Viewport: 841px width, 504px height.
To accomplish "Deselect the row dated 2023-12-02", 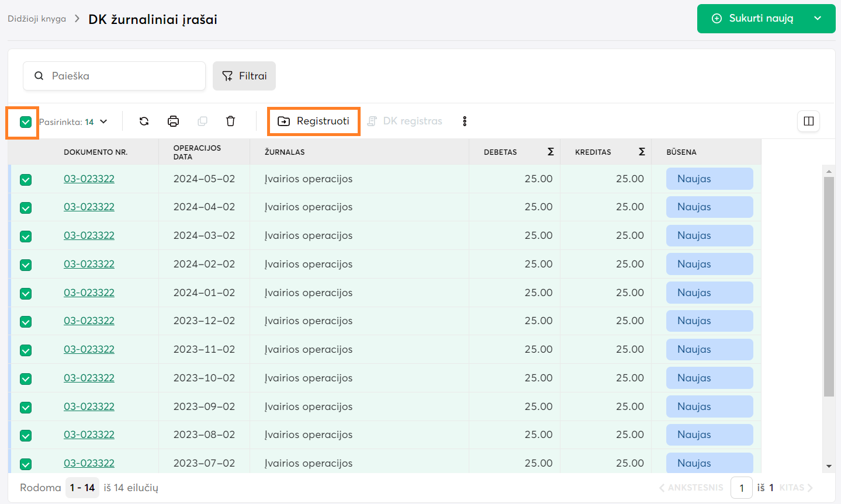I will tap(26, 322).
